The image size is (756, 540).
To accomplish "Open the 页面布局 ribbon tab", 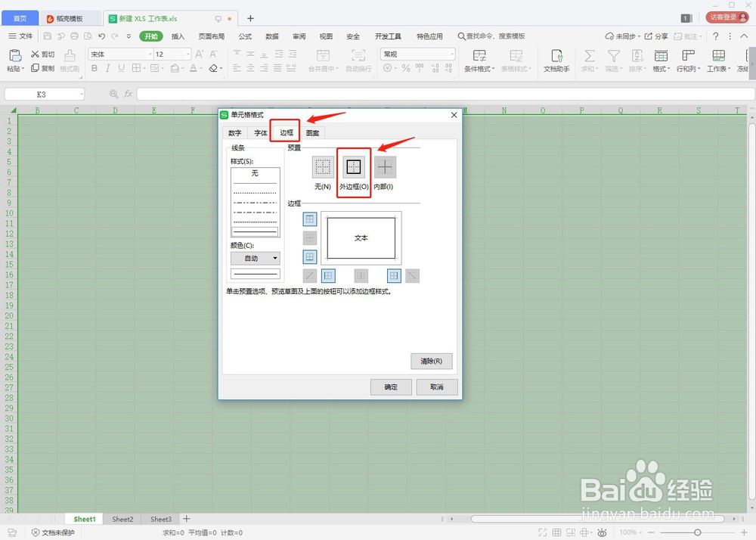I will (x=211, y=36).
